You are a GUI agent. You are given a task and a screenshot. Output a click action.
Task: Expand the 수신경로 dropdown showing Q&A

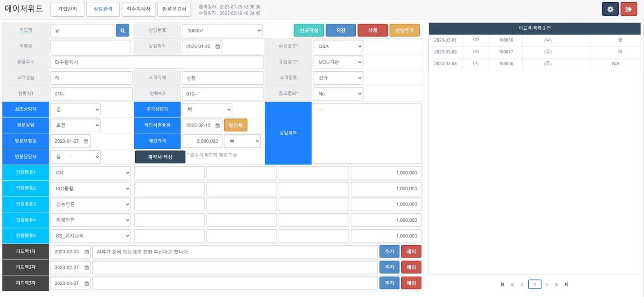pos(338,46)
